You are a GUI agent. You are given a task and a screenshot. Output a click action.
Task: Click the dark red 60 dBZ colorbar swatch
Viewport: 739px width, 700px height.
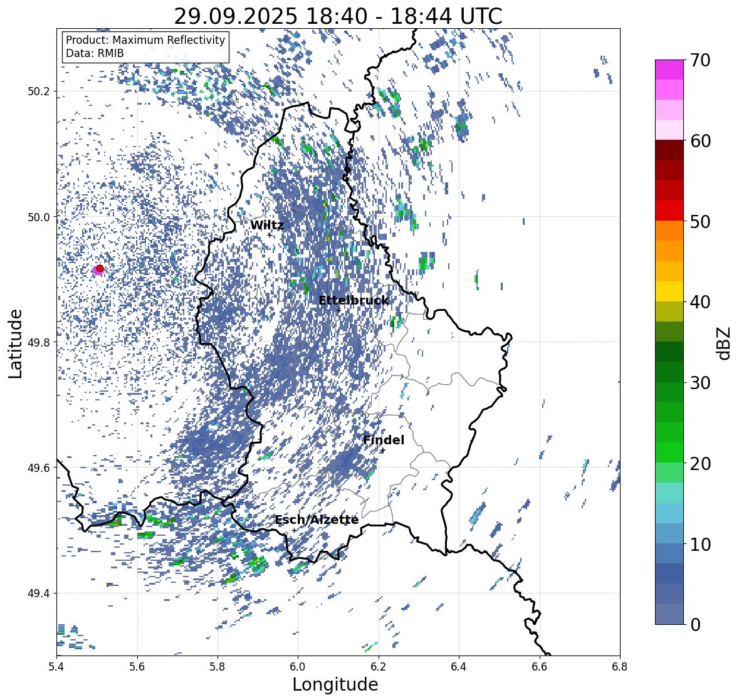point(669,150)
